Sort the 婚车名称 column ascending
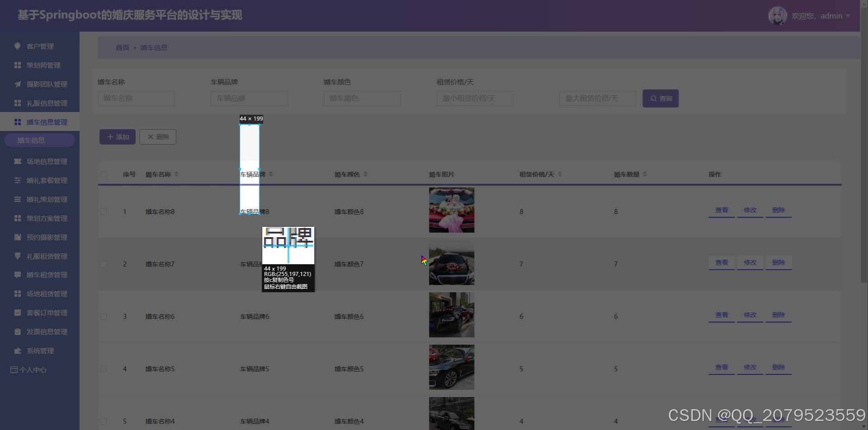Image resolution: width=868 pixels, height=430 pixels. coord(176,172)
